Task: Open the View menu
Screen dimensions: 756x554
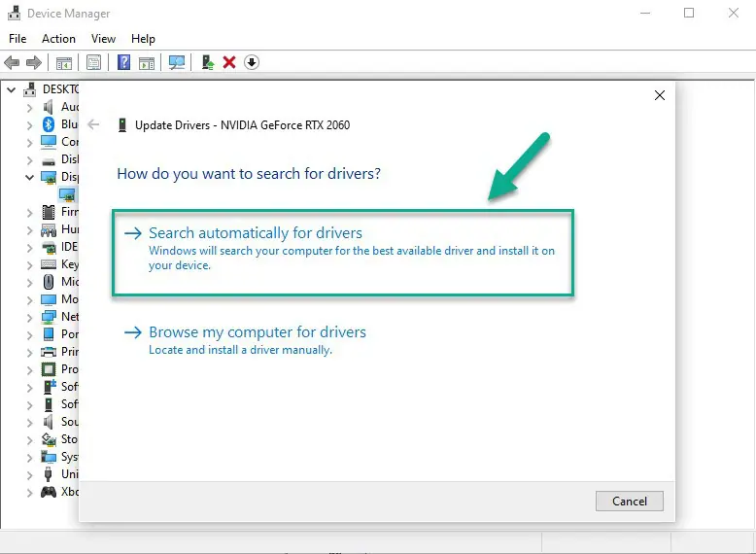Action: pos(104,39)
